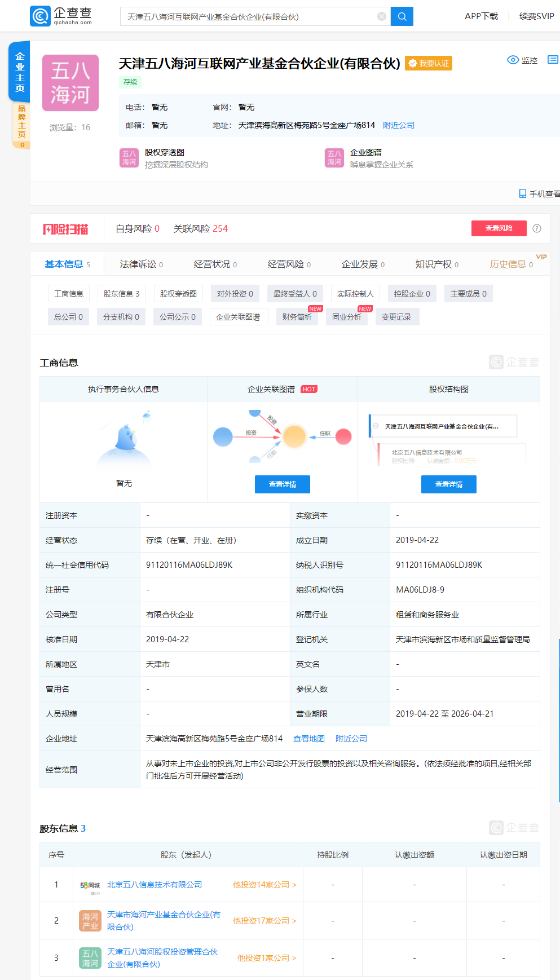Image resolution: width=560 pixels, height=980 pixels.
Task: Switch to the 基本信息 tab
Action: (x=67, y=264)
